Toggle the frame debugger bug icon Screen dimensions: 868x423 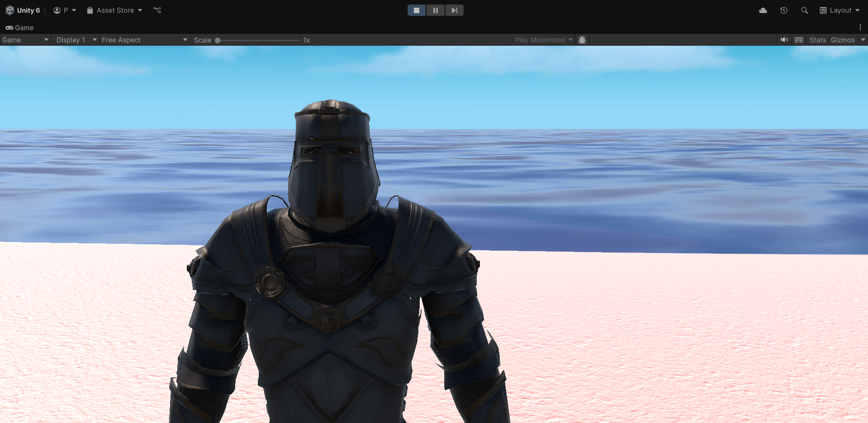point(582,40)
